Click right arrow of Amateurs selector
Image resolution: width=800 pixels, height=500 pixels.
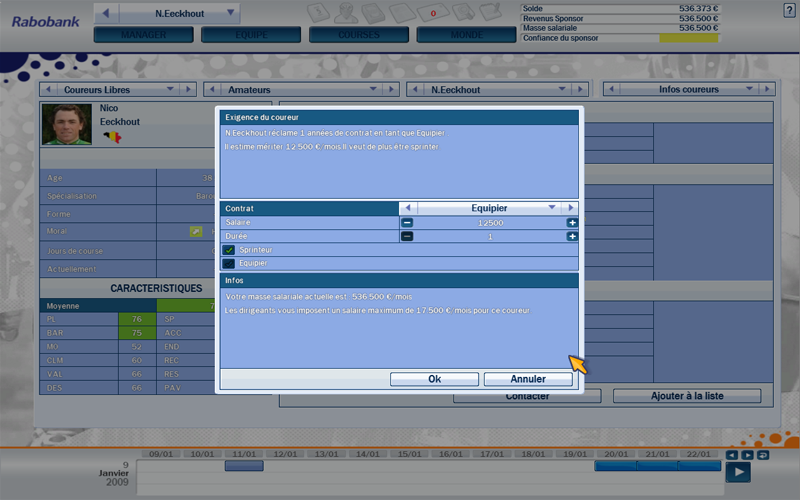[x=391, y=89]
